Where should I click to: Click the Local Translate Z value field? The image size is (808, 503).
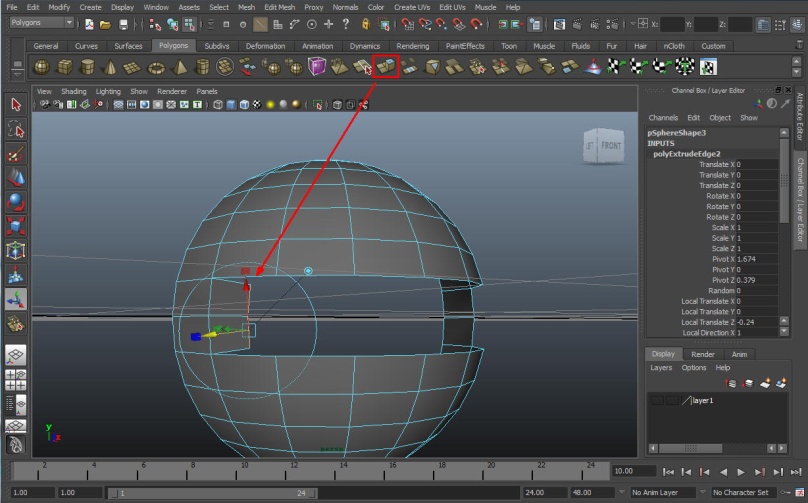[755, 322]
